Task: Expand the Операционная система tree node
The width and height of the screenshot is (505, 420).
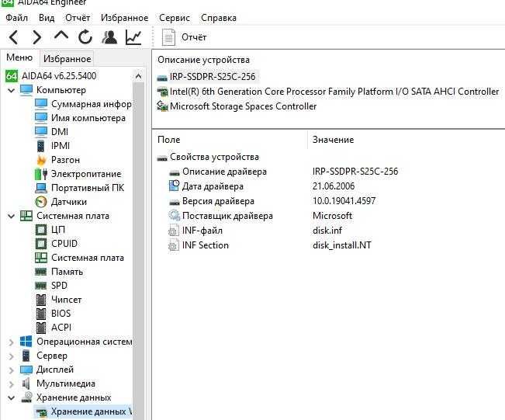Action: [12, 342]
